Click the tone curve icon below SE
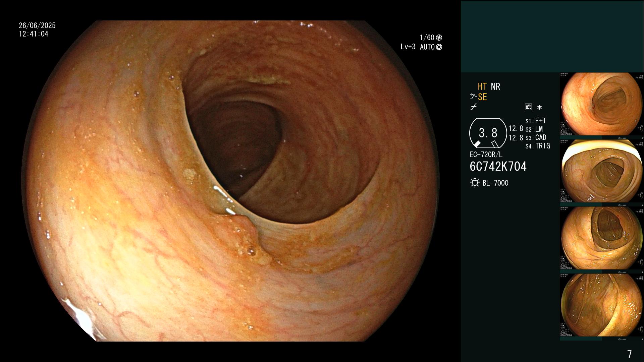Image resolution: width=644 pixels, height=362 pixels. [x=474, y=107]
